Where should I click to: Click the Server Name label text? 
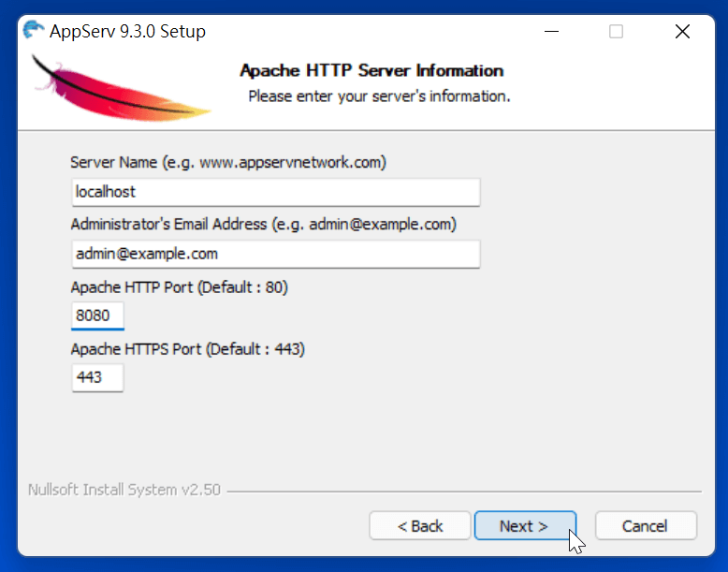pos(228,163)
